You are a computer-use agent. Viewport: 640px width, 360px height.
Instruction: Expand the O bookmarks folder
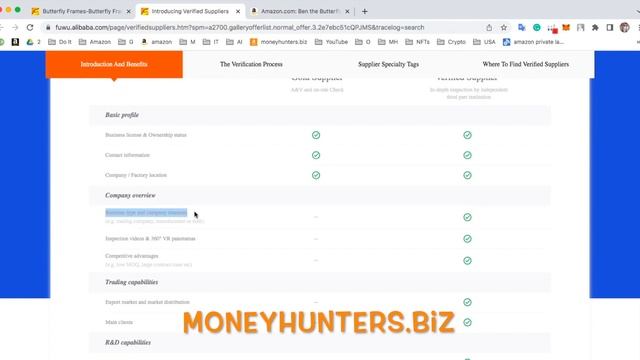tap(363, 42)
